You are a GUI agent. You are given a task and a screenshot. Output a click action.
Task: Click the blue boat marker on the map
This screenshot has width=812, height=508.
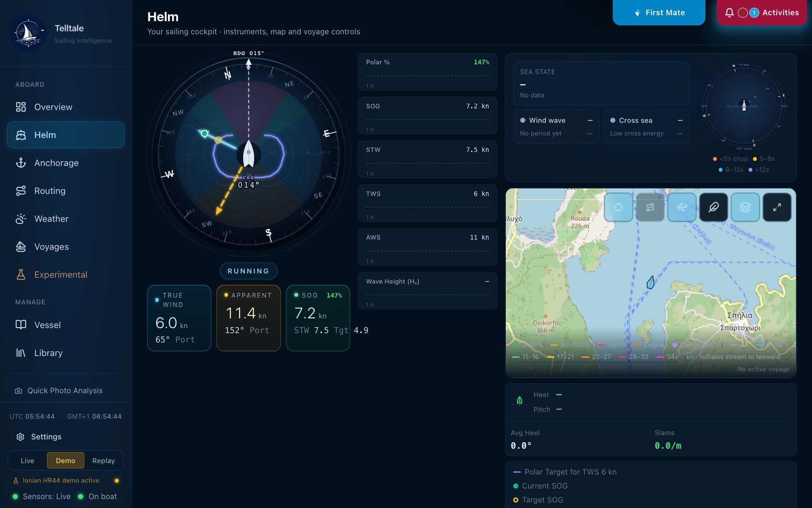pyautogui.click(x=651, y=282)
